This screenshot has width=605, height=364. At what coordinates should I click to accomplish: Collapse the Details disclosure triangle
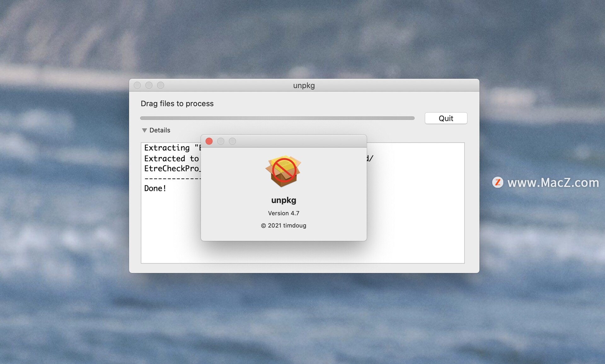pyautogui.click(x=144, y=130)
